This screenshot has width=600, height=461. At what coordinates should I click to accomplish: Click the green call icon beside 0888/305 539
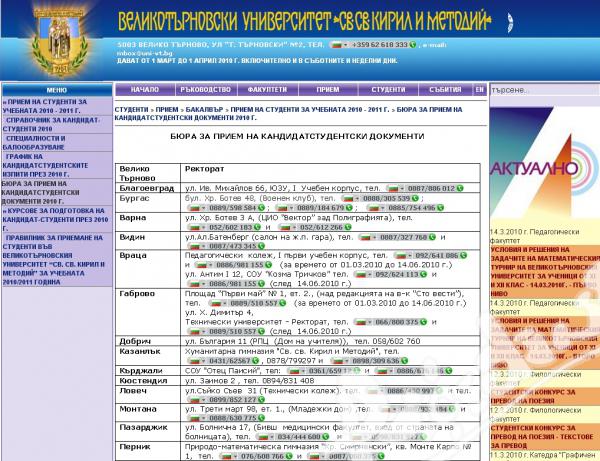tap(415, 198)
